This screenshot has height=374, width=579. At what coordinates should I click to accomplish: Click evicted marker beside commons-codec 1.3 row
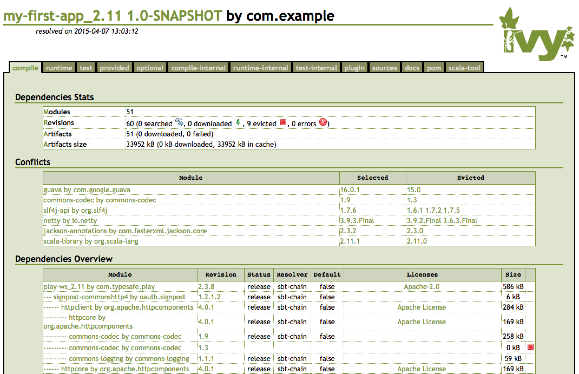[x=531, y=347]
